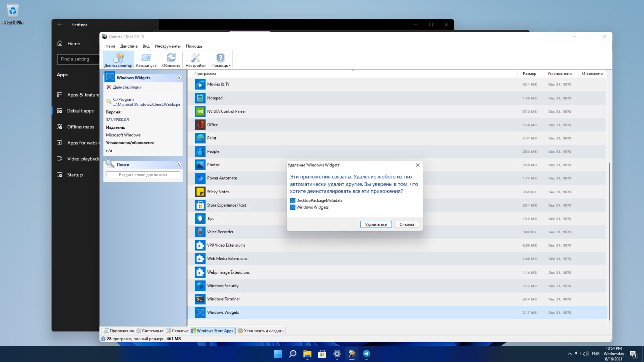Open the C:\Program install folder link
Image resolution: width=644 pixels, height=362 pixels.
[x=143, y=102]
